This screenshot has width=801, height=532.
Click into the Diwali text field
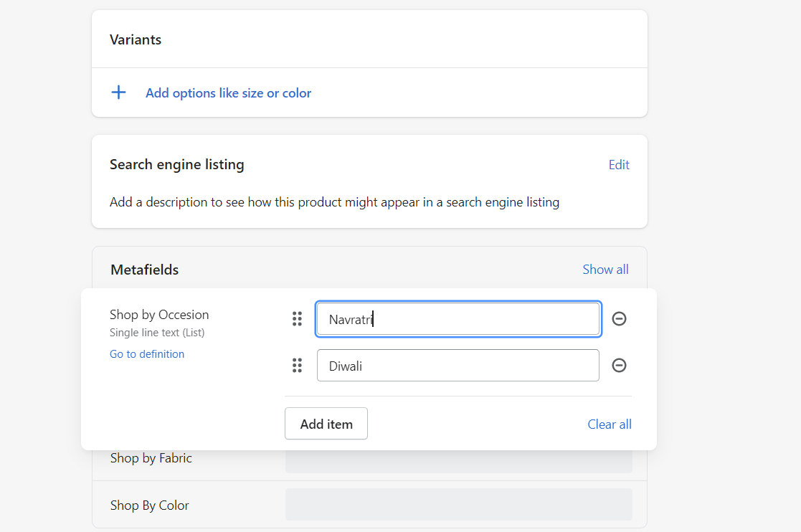(458, 366)
